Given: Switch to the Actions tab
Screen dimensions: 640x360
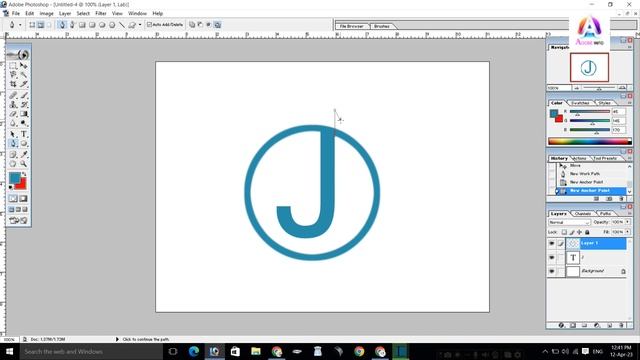Looking at the screenshot, I should [579, 158].
